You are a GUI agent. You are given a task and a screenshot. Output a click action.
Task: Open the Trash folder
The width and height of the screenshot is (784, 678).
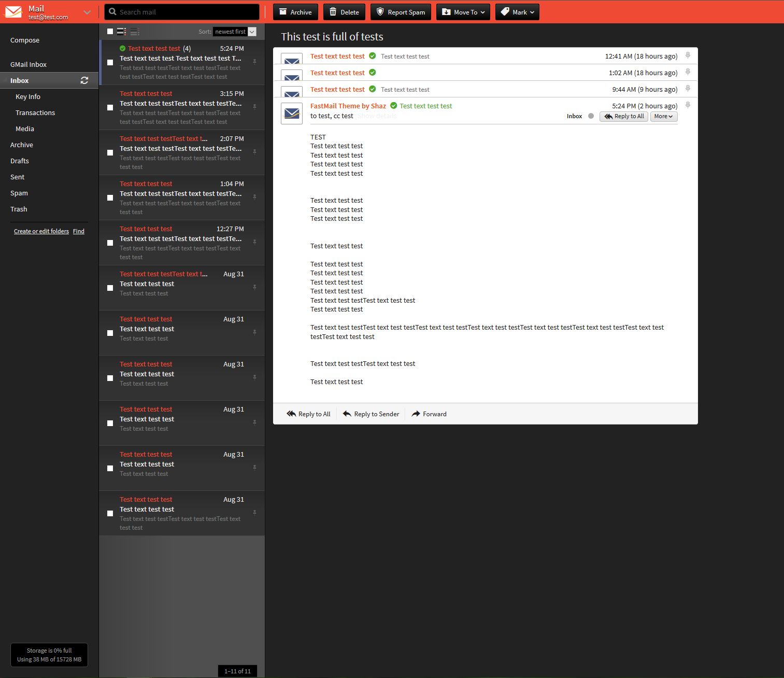(18, 209)
